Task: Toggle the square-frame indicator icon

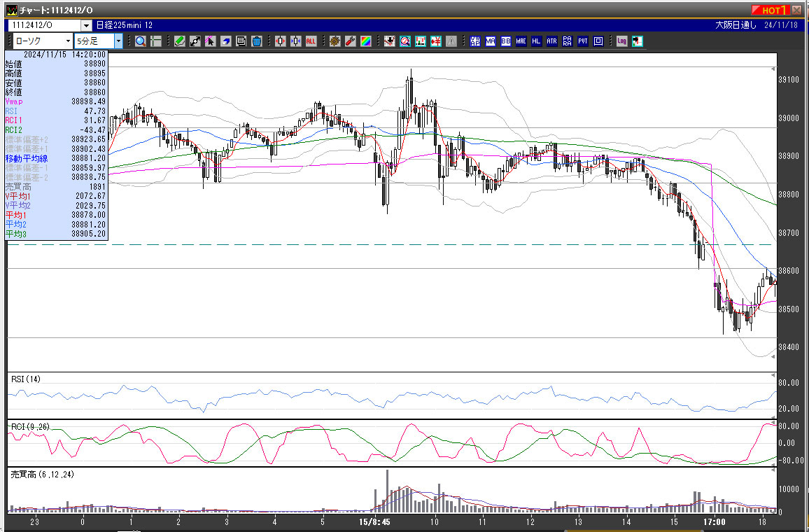Action: [x=598, y=41]
